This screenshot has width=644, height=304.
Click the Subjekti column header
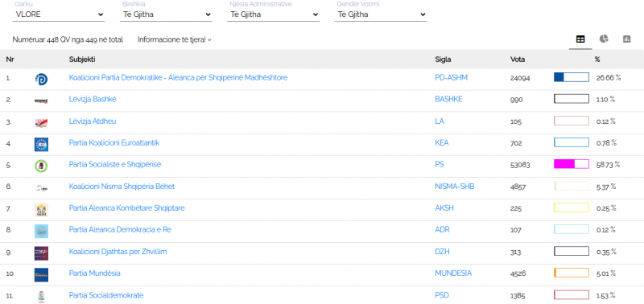[x=82, y=60]
